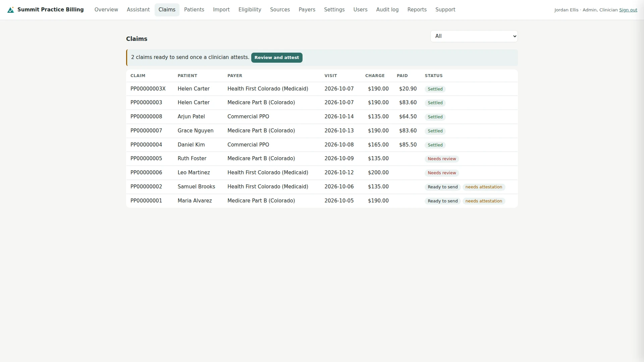Click the Review and attest button
This screenshot has height=362, width=644.
[x=277, y=58]
